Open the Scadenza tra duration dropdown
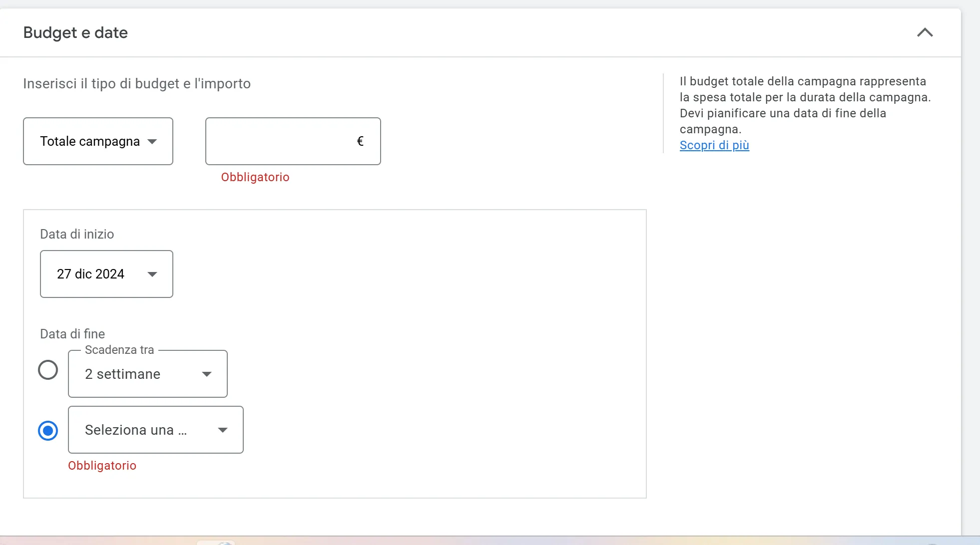This screenshot has width=980, height=545. tap(147, 374)
